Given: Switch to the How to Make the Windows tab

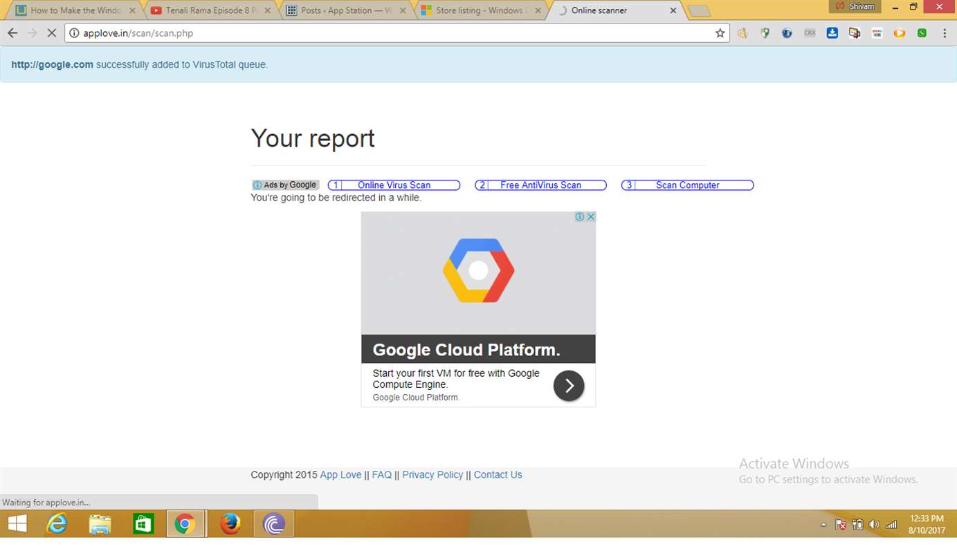Looking at the screenshot, I should coord(76,10).
